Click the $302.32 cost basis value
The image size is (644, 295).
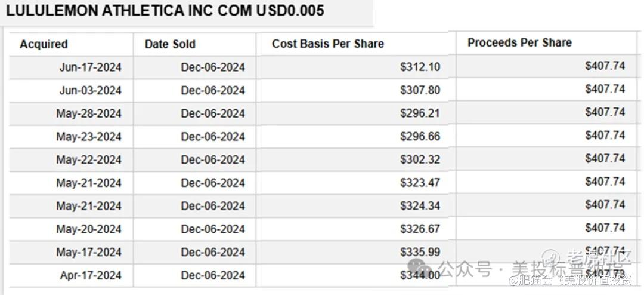pos(420,159)
